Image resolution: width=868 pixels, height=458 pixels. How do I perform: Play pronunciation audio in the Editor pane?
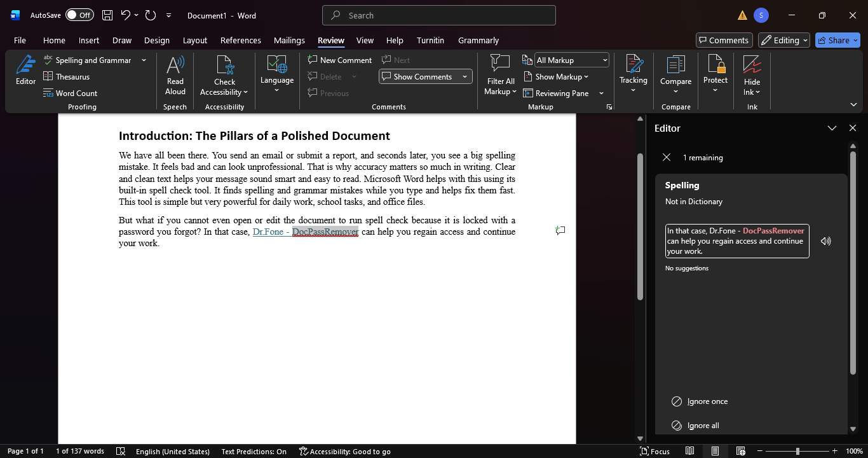826,240
